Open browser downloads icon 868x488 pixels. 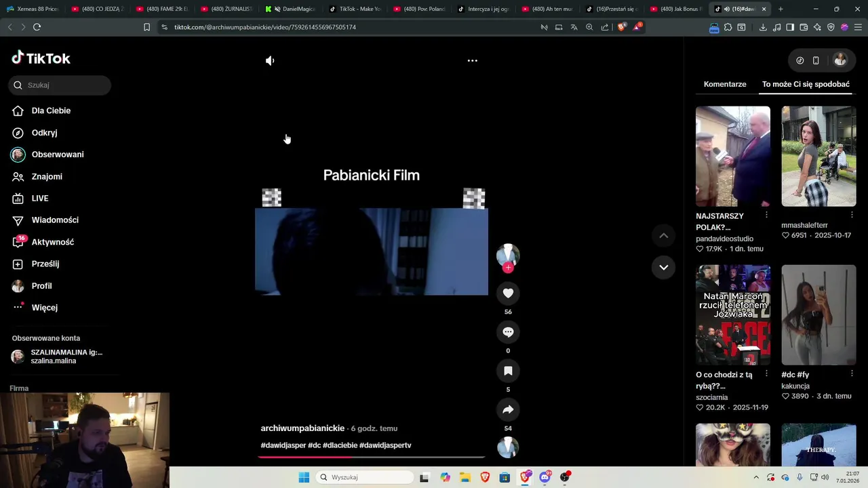tap(763, 27)
